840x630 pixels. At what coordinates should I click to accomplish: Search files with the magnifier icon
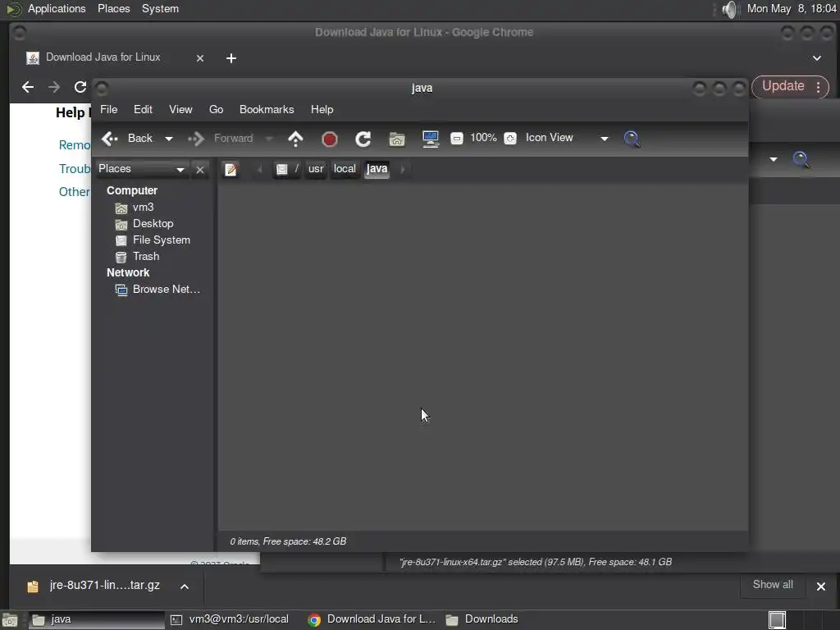pos(632,139)
